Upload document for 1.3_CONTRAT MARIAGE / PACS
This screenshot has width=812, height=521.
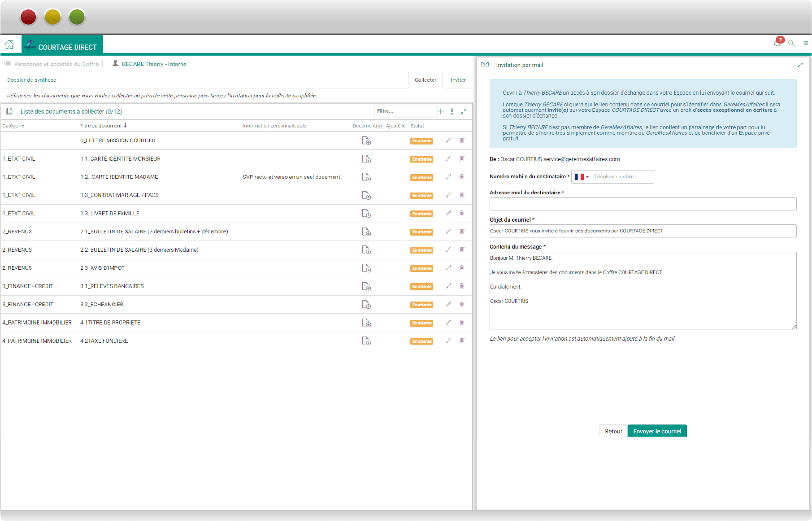366,196
